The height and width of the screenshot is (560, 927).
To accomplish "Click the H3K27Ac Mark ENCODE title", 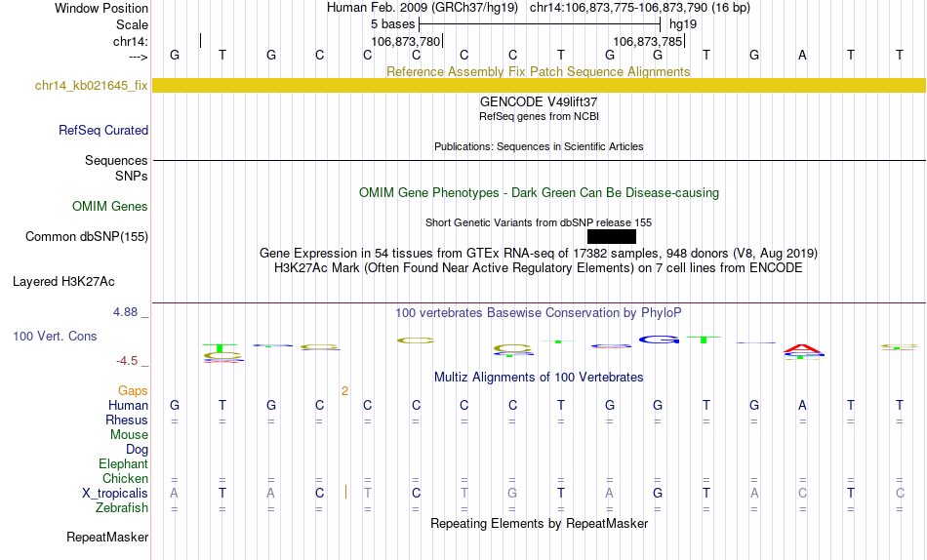I will [x=539, y=268].
